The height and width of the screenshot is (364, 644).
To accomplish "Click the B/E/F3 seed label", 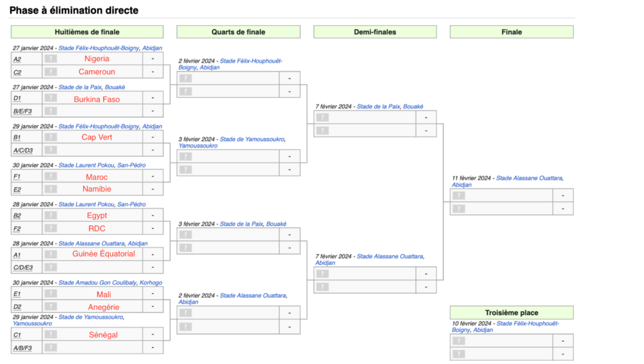I will point(23,111).
